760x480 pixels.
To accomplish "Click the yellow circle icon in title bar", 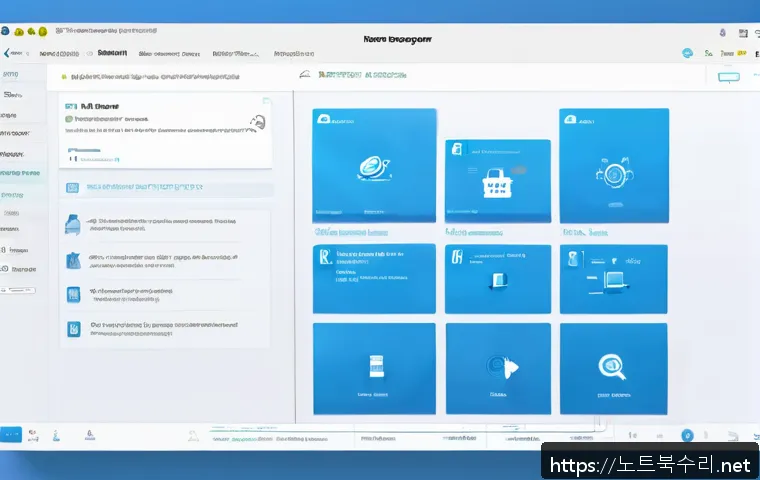I will (x=29, y=32).
